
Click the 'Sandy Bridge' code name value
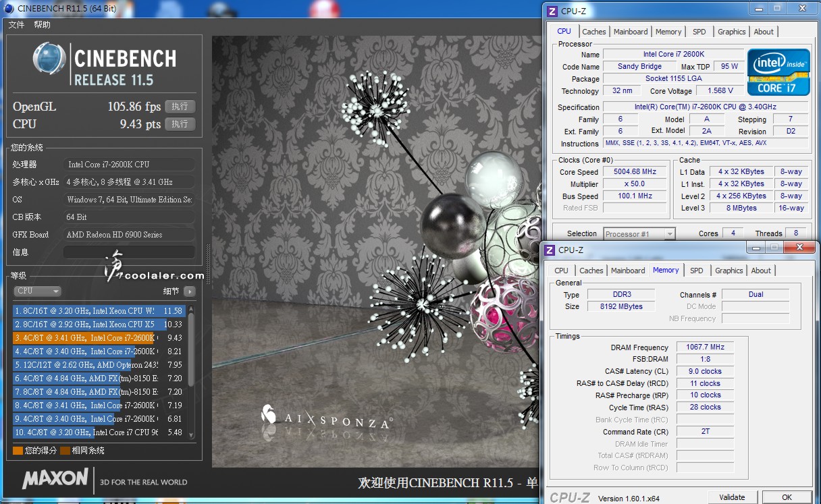point(639,66)
